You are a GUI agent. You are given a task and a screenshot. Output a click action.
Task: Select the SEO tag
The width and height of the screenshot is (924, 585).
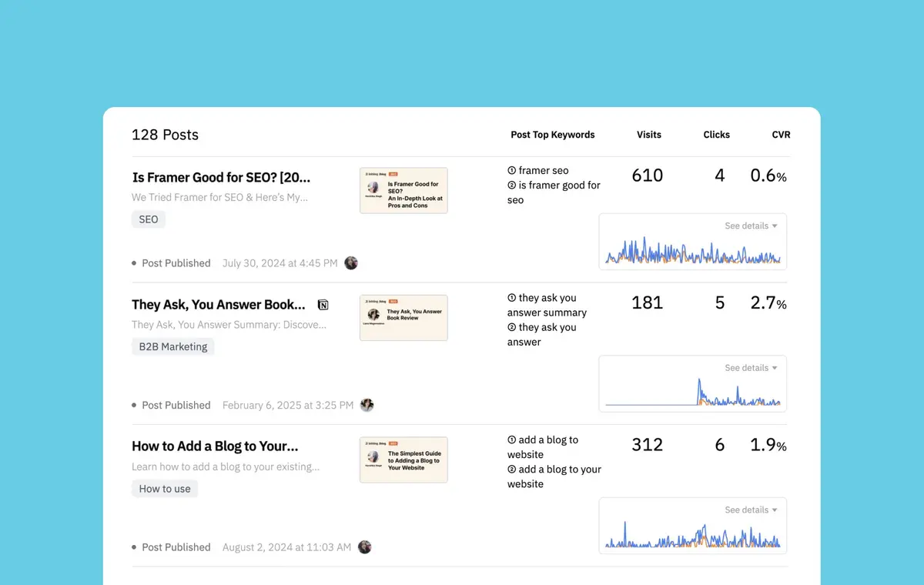click(x=149, y=219)
